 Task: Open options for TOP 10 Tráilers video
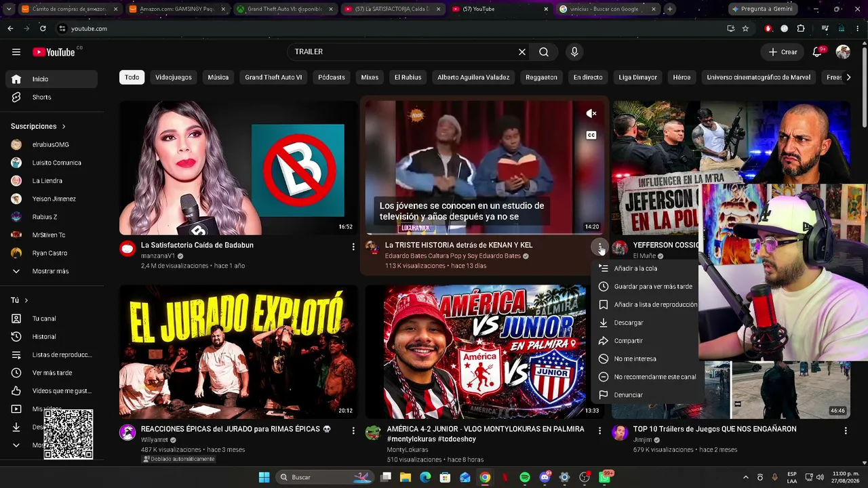click(x=846, y=430)
